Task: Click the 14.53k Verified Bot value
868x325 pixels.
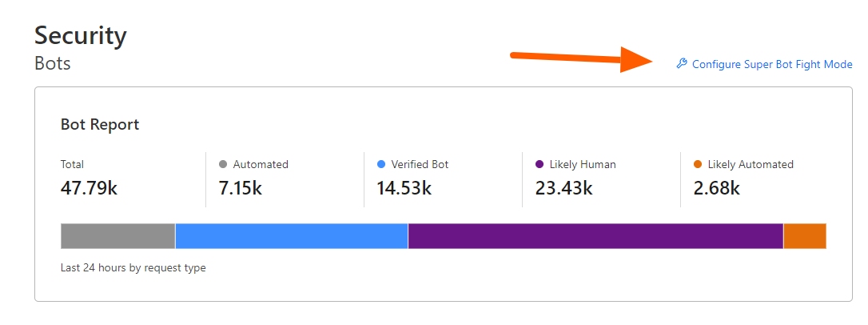Action: (404, 189)
